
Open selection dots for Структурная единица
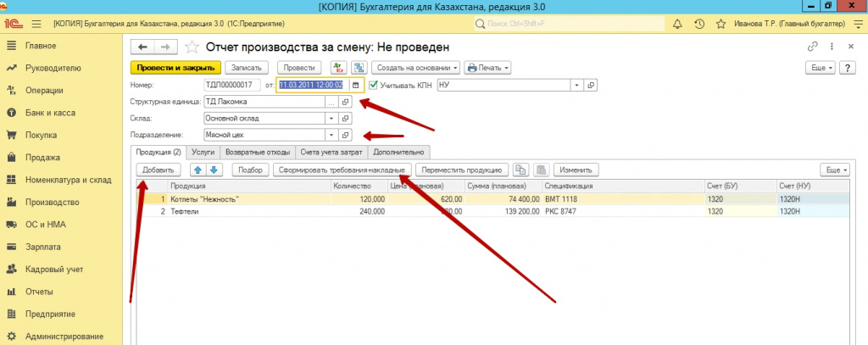pos(331,102)
